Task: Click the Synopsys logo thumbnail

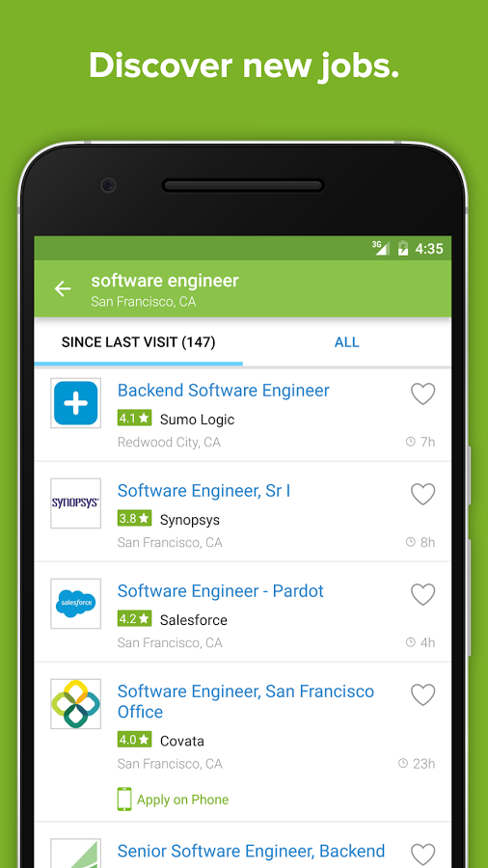Action: click(76, 503)
